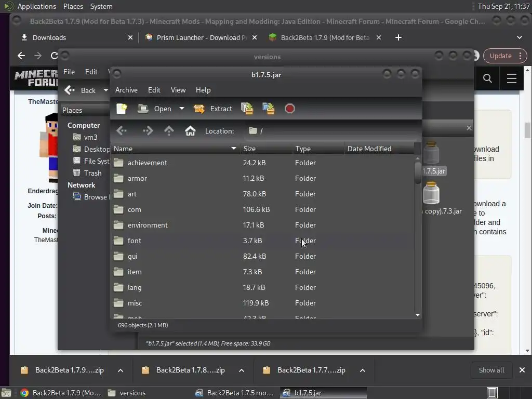Image resolution: width=532 pixels, height=399 pixels.
Task: Select the item folder
Action: point(263,272)
